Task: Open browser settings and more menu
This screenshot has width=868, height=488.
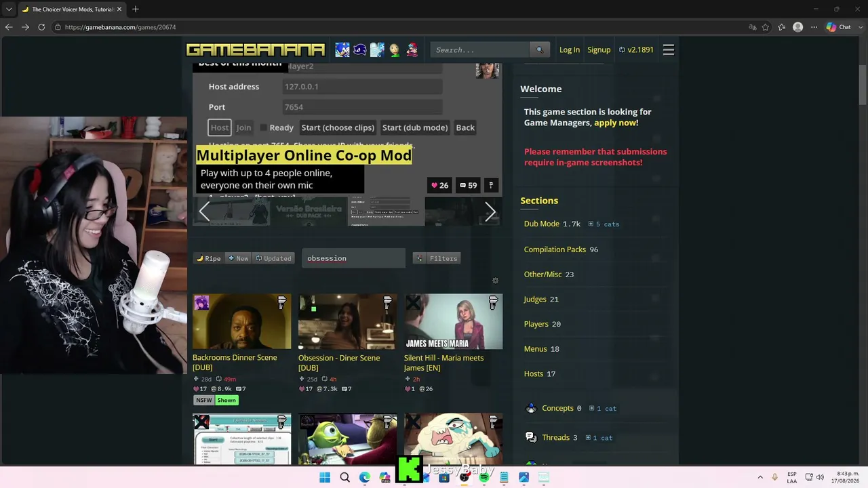Action: point(814,27)
